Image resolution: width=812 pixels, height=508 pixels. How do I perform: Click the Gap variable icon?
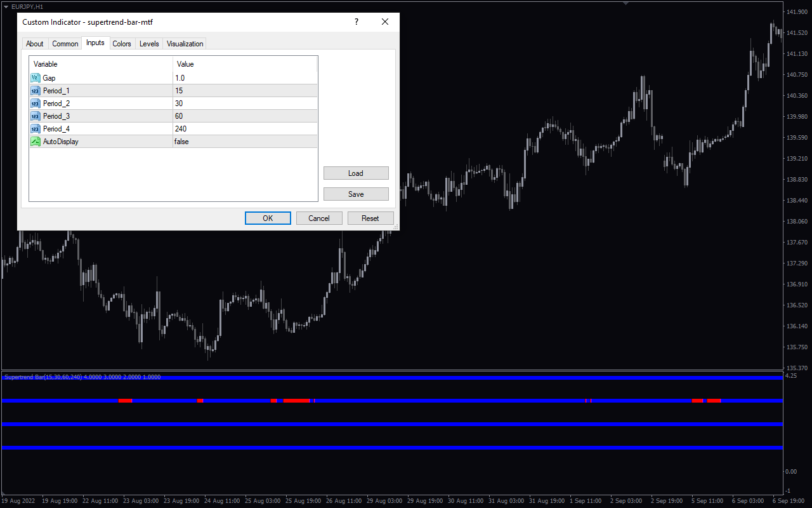click(x=36, y=78)
